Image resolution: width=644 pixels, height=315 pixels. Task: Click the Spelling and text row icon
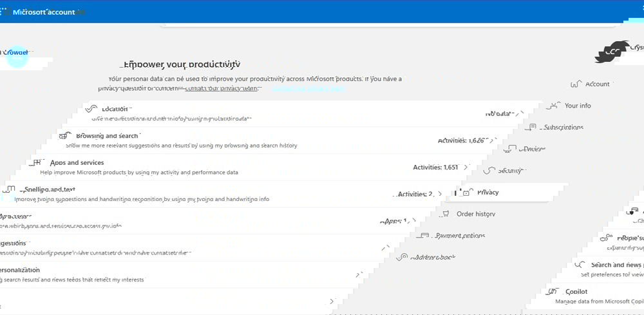point(10,189)
